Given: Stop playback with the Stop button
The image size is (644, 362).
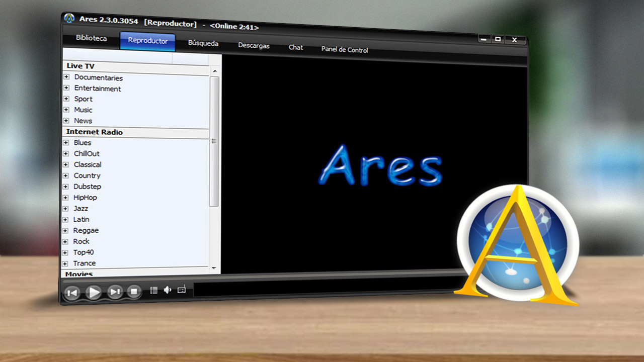Looking at the screenshot, I should 134,291.
